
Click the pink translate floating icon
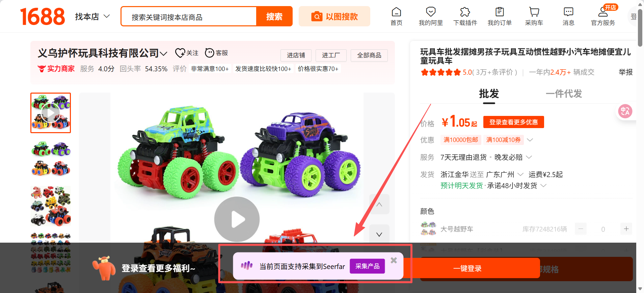[x=625, y=111]
